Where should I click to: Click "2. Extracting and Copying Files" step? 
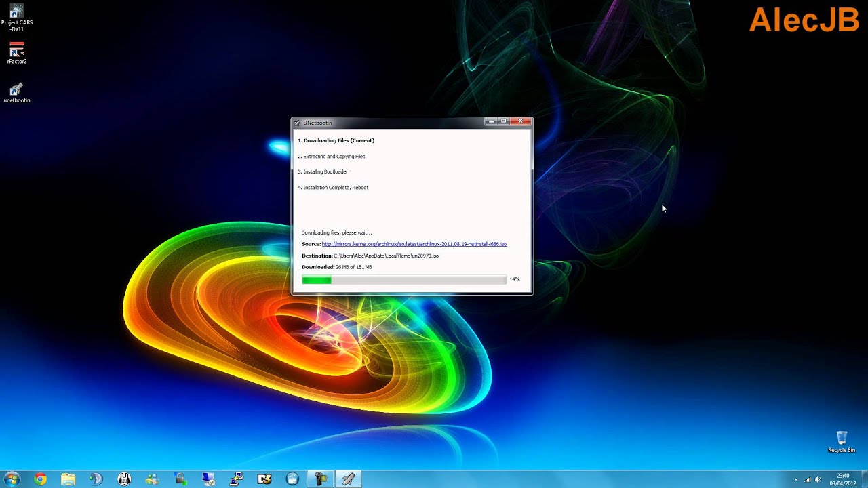332,156
